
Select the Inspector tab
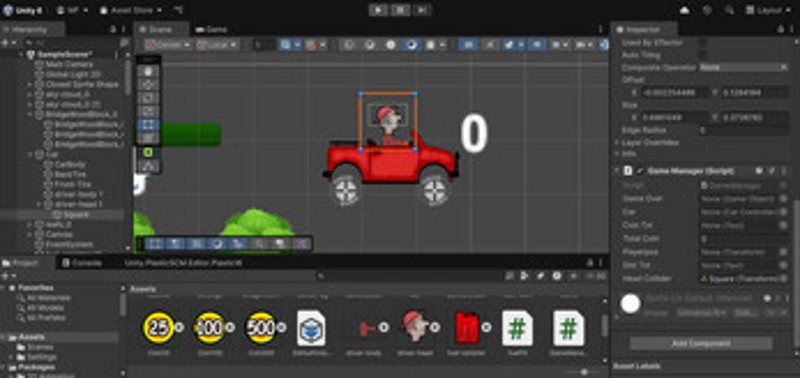pyautogui.click(x=644, y=30)
